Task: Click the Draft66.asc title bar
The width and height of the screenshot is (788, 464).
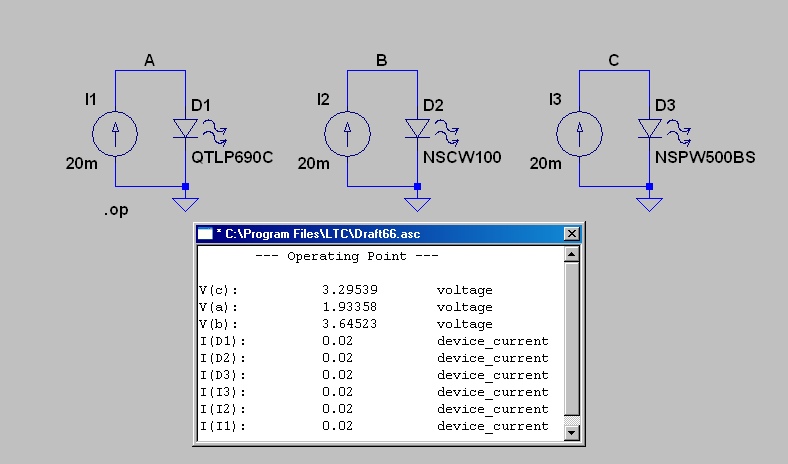Action: click(388, 234)
